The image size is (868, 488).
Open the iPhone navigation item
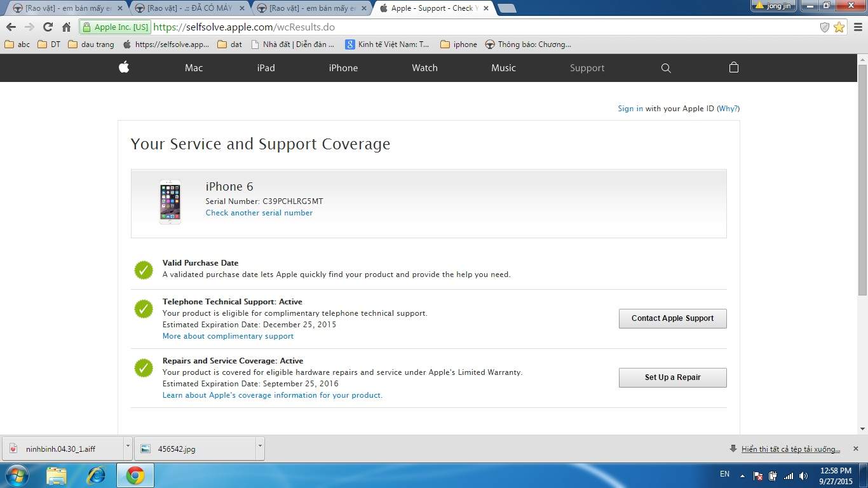point(343,68)
